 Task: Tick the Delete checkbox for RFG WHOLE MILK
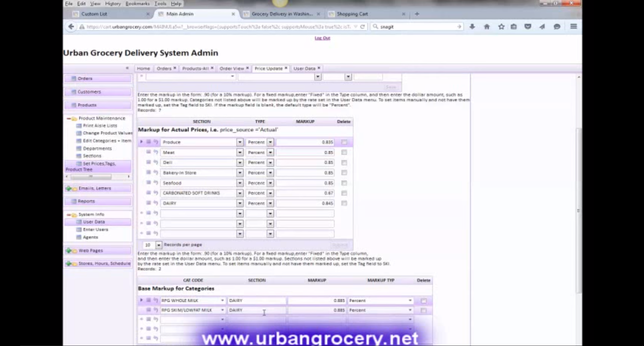click(x=424, y=301)
